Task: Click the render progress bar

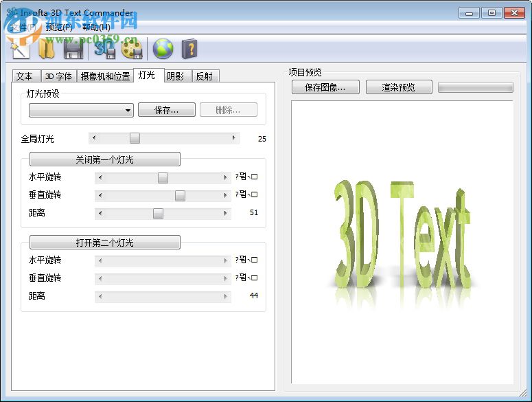Action: click(x=476, y=87)
